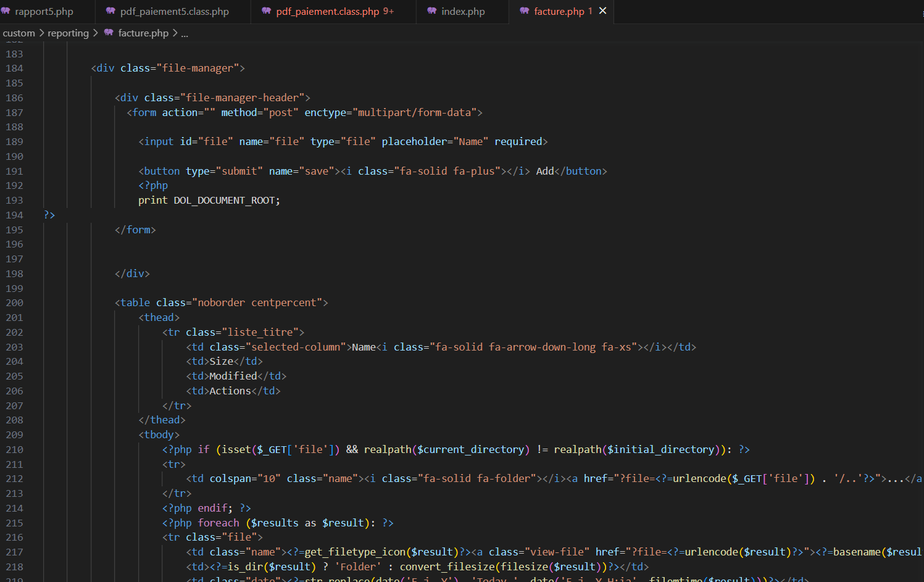Open the pdf_paiement5.class.php tab
Viewport: 924px width, 582px height.
pyautogui.click(x=174, y=12)
